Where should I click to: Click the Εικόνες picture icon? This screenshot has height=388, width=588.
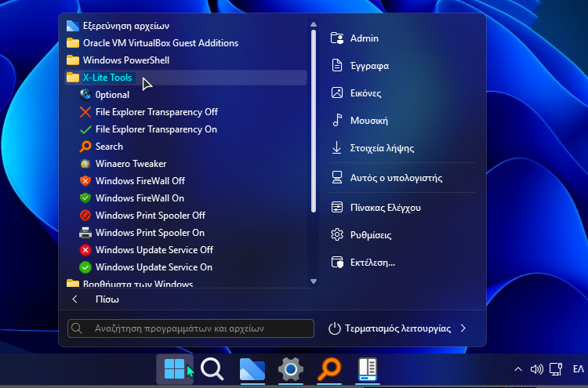[337, 93]
